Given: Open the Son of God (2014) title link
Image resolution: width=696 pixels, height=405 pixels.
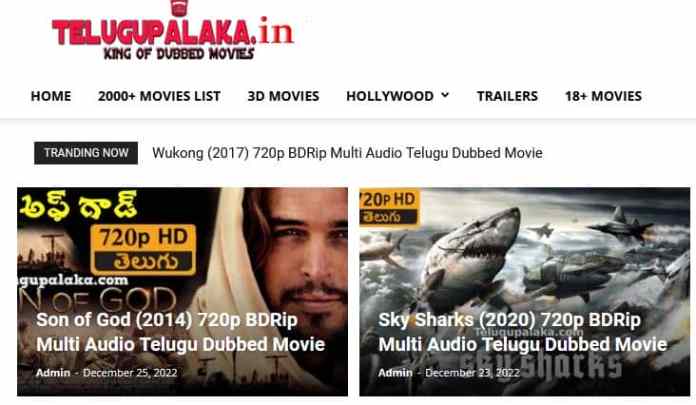Looking at the screenshot, I should tap(181, 332).
